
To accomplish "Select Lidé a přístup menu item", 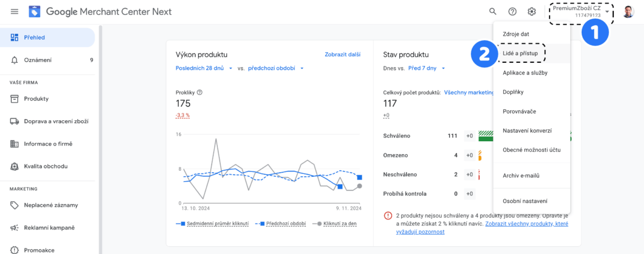I will pyautogui.click(x=520, y=53).
